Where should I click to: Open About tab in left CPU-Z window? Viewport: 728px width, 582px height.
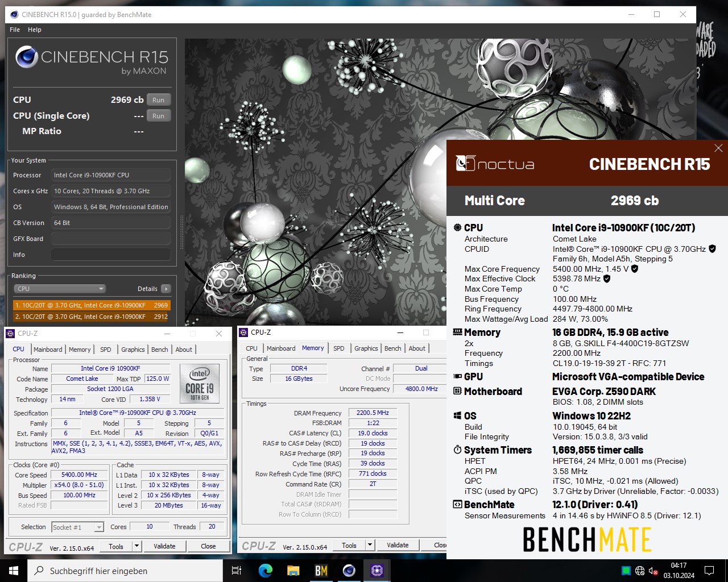(x=184, y=350)
